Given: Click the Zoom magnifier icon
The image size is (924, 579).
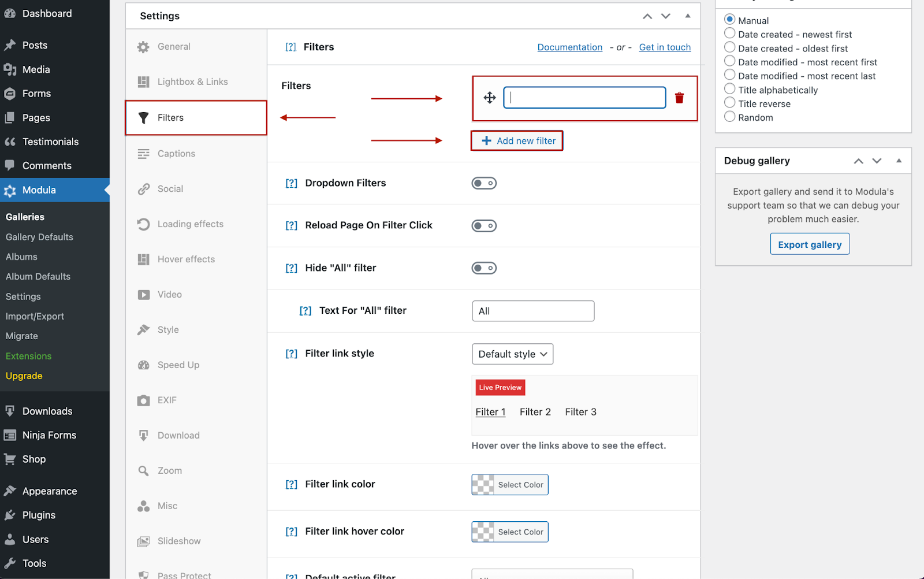Looking at the screenshot, I should [143, 471].
